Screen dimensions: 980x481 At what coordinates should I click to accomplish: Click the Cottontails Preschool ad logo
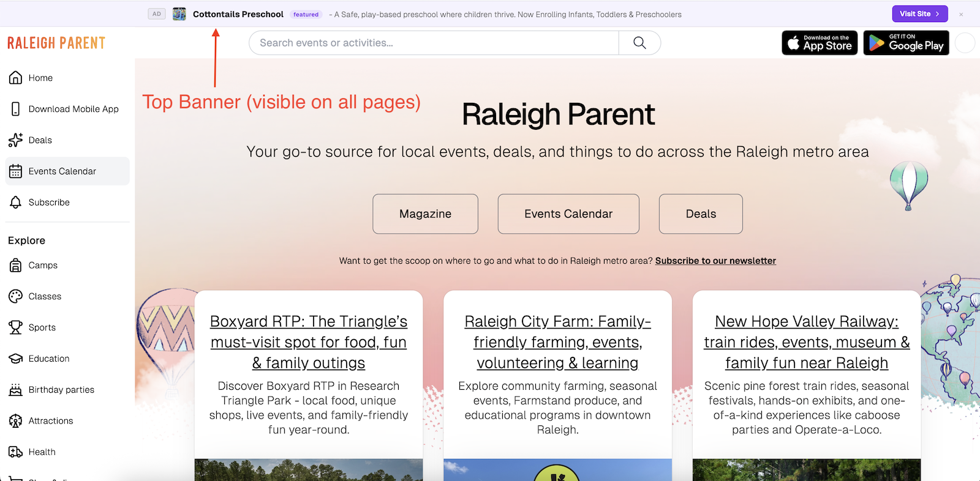click(179, 14)
